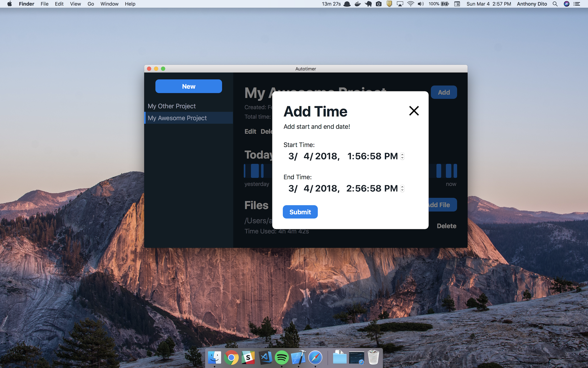Screen dimensions: 588x368
Task: Open the volume control menu
Action: [x=421, y=4]
